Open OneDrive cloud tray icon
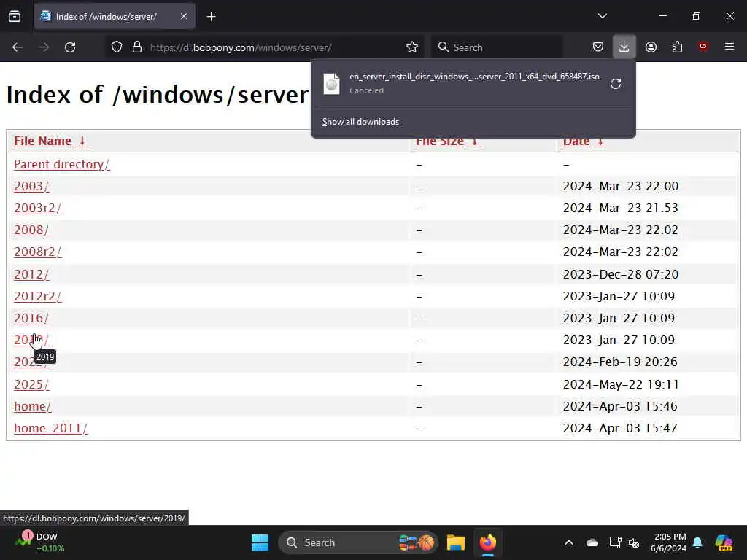 point(592,542)
